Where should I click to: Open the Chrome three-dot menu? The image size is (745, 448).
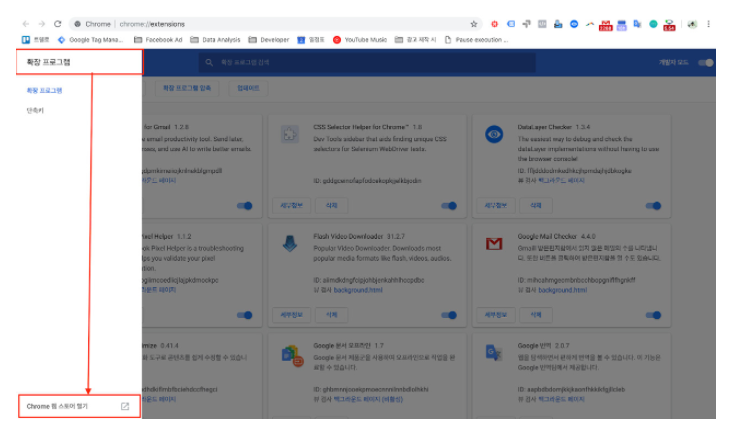(708, 24)
